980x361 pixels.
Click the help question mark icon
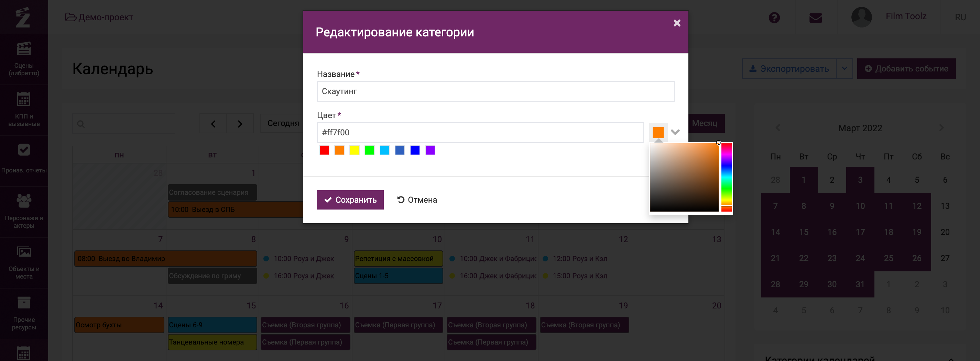tap(774, 18)
